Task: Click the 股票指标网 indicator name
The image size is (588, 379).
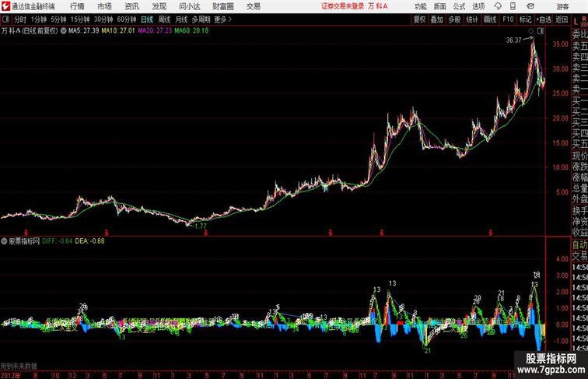Action: point(24,241)
